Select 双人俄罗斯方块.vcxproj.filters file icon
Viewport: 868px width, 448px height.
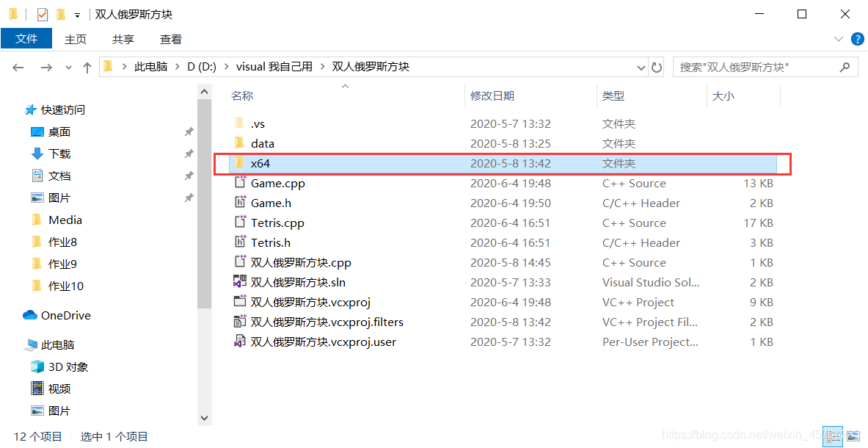(x=240, y=321)
